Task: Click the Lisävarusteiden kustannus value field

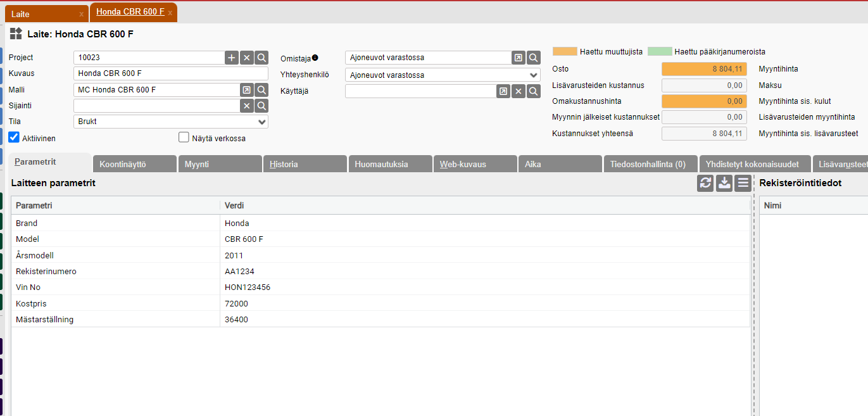Action: click(704, 85)
